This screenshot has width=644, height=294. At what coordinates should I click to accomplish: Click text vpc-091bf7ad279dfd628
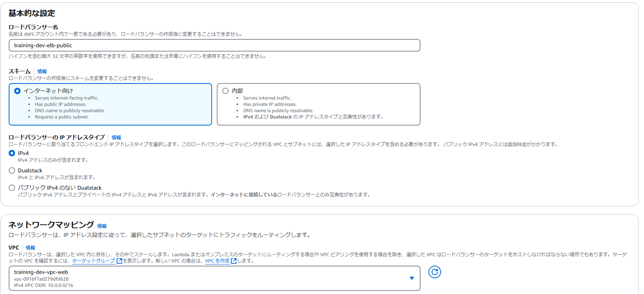click(x=41, y=279)
